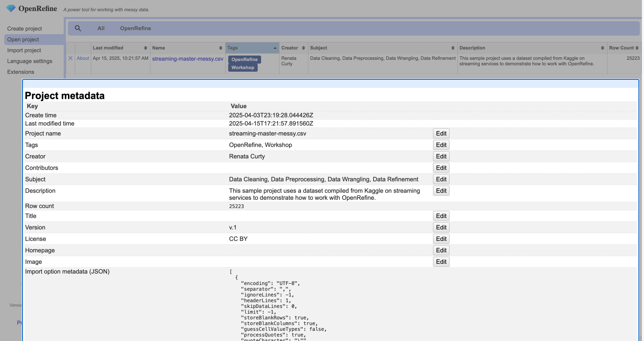Click the "storeBlankRows": true JSON line
The image size is (644, 341).
275,318
